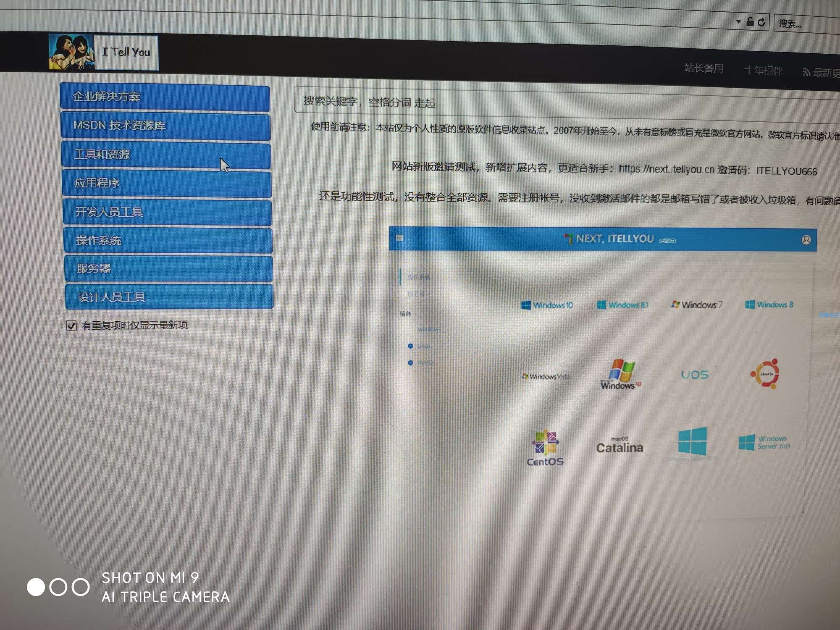Open the 十年相伴 nav link
The height and width of the screenshot is (630, 840).
[763, 71]
